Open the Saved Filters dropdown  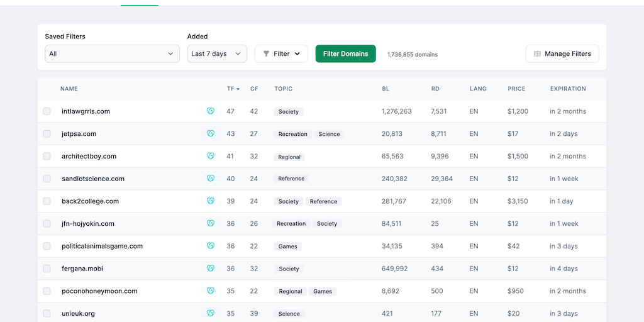[x=112, y=54]
